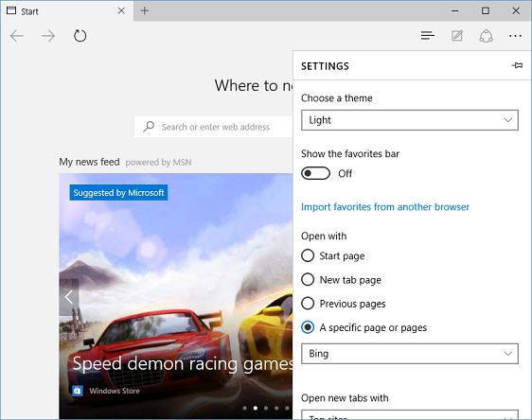
Task: Maximize the Edge window
Action: 486,10
